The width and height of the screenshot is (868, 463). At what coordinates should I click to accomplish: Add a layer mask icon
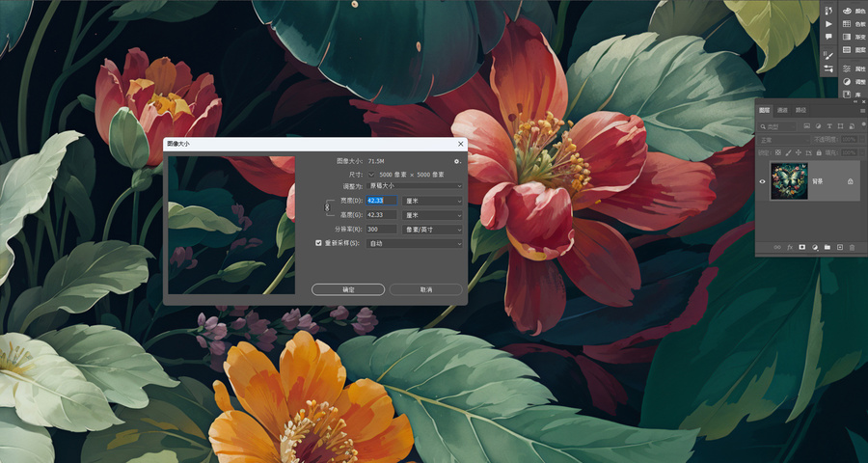pos(802,247)
